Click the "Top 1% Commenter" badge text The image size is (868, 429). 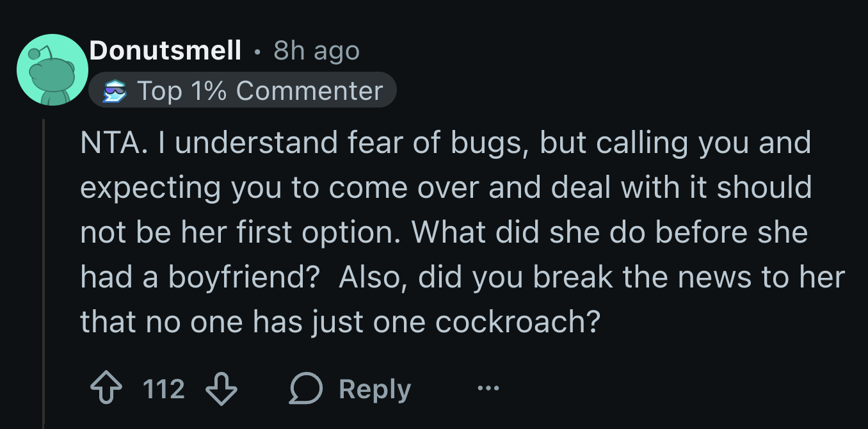coord(260,91)
